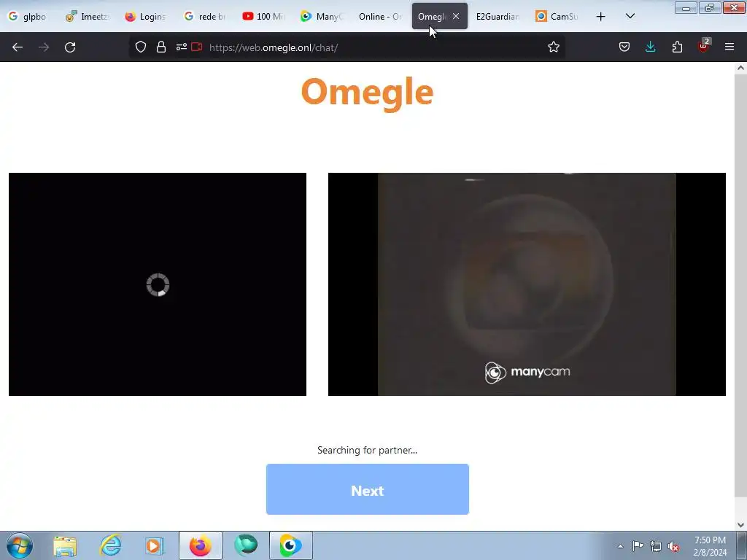Screen dimensions: 747x560
Task: Switch to the ManyCam tab
Action: [322, 17]
